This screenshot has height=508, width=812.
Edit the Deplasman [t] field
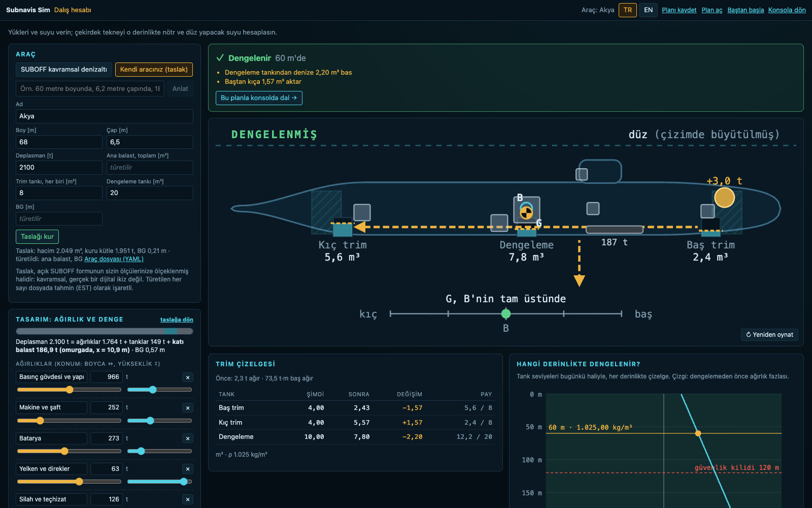[59, 168]
